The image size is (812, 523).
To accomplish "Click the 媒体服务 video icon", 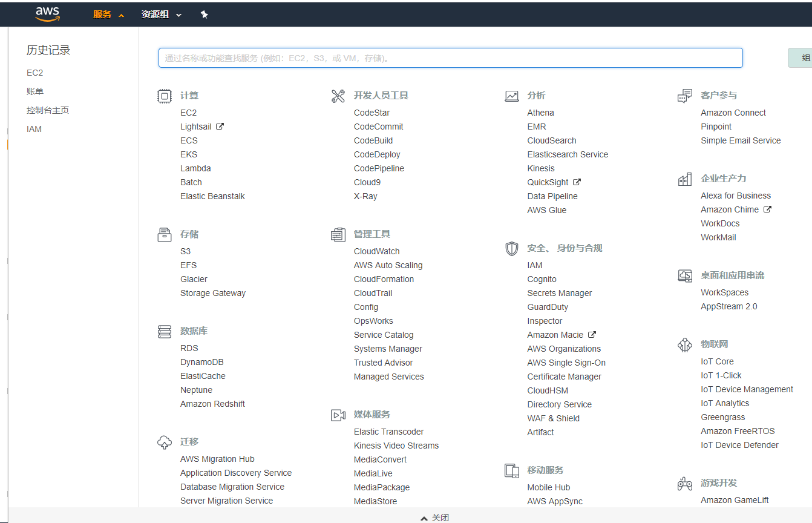I will pos(338,415).
